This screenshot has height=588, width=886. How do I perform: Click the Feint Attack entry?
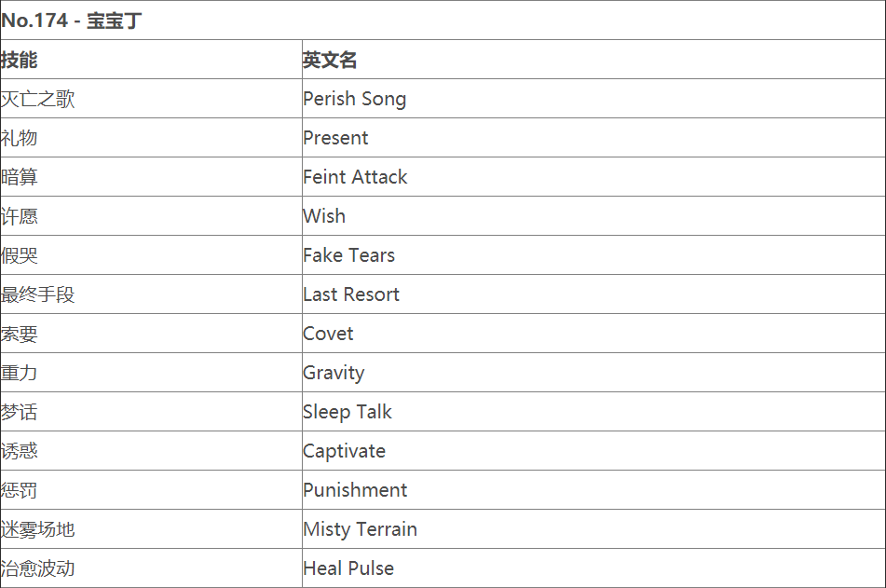[x=355, y=177]
